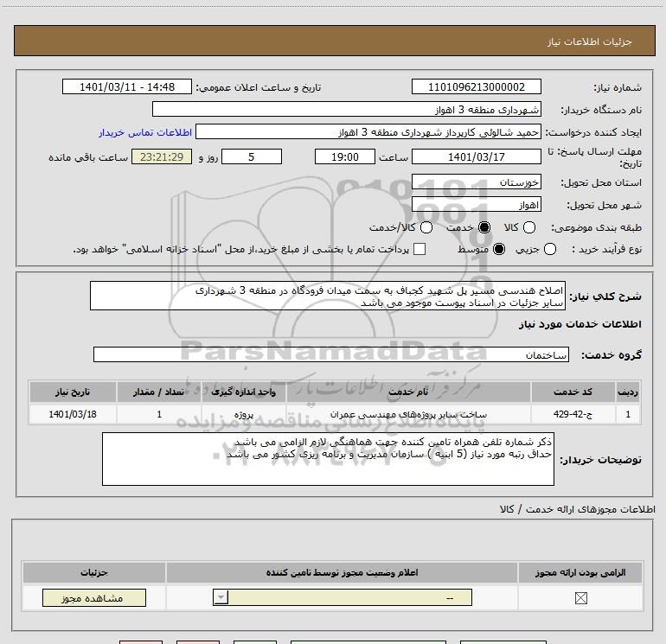
Task: Click the response deadline date 1401/03/17
Action: point(476,156)
